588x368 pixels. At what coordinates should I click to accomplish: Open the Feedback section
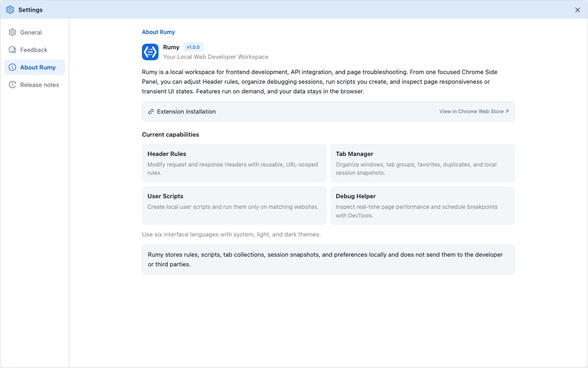click(x=34, y=50)
